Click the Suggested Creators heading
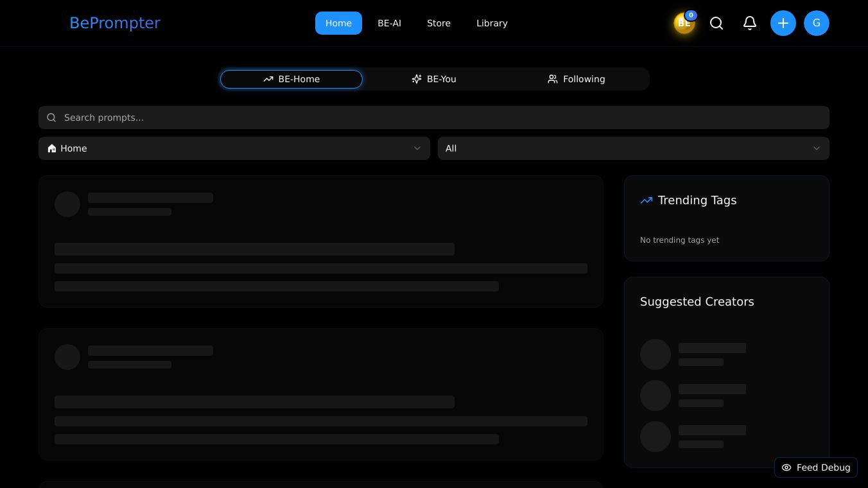The height and width of the screenshot is (488, 868). tap(697, 302)
